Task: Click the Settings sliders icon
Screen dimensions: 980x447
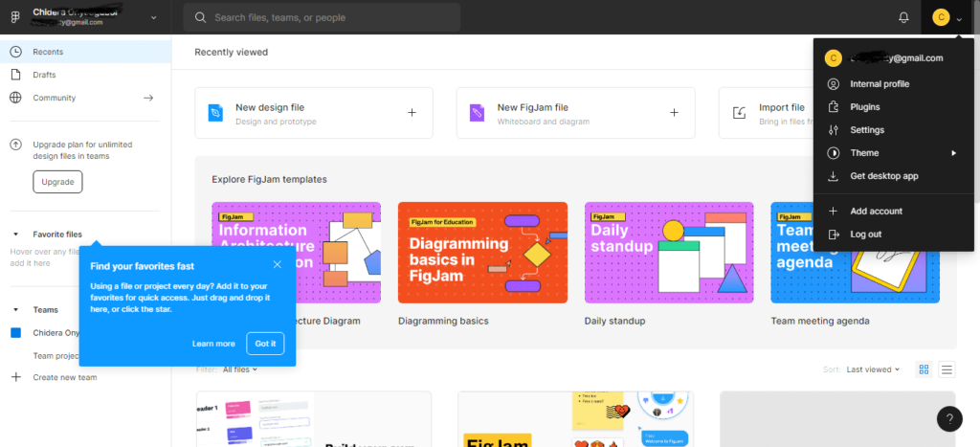Action: pos(833,130)
